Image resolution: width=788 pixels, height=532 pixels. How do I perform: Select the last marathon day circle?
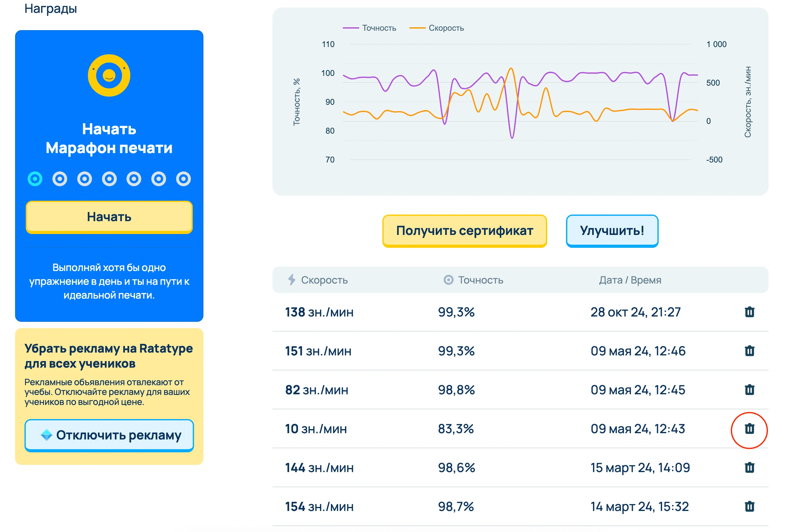click(183, 179)
